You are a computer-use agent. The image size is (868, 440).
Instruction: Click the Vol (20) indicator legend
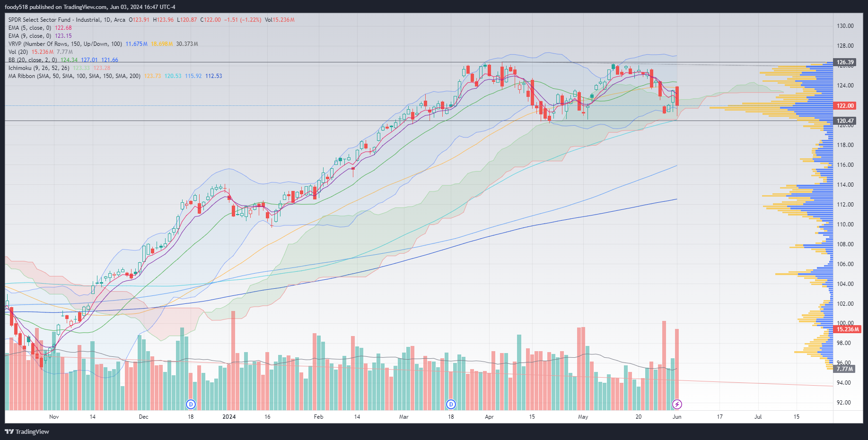click(x=18, y=52)
